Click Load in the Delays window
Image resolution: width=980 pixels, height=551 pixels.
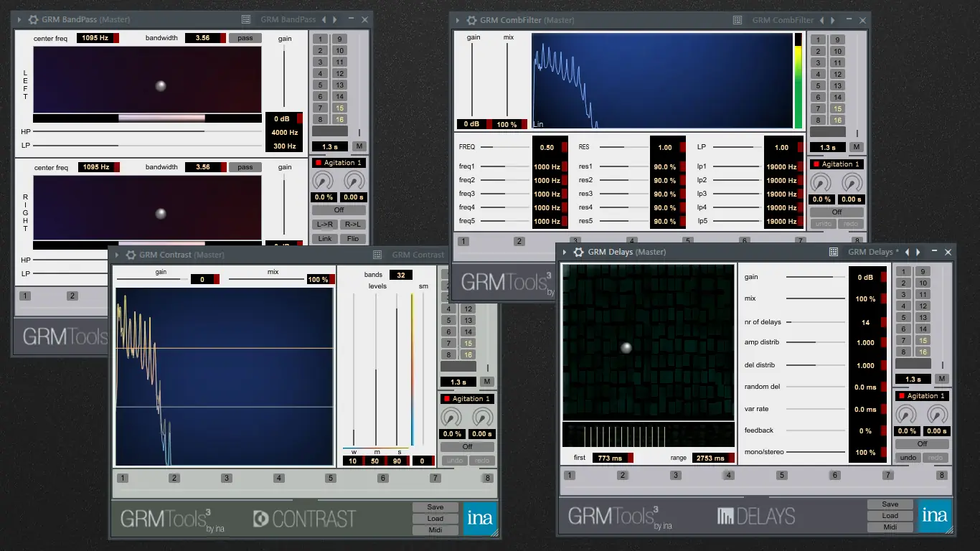click(x=890, y=516)
